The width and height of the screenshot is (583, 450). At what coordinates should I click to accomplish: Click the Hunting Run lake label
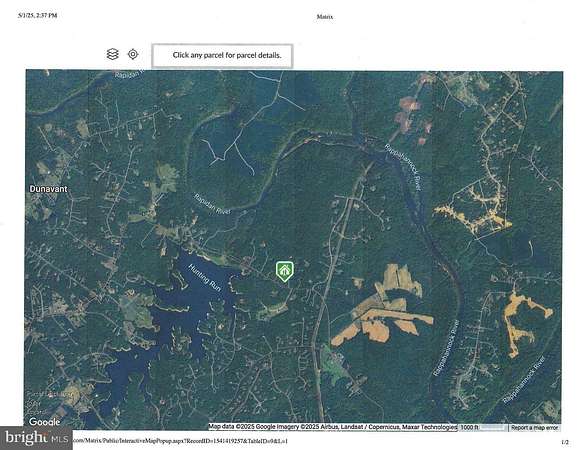point(205,278)
